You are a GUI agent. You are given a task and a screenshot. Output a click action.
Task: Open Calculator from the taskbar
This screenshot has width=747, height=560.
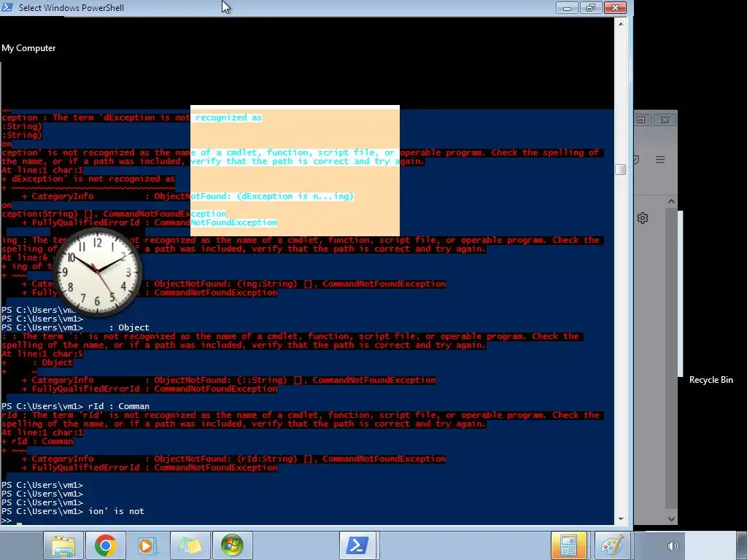pos(569,545)
